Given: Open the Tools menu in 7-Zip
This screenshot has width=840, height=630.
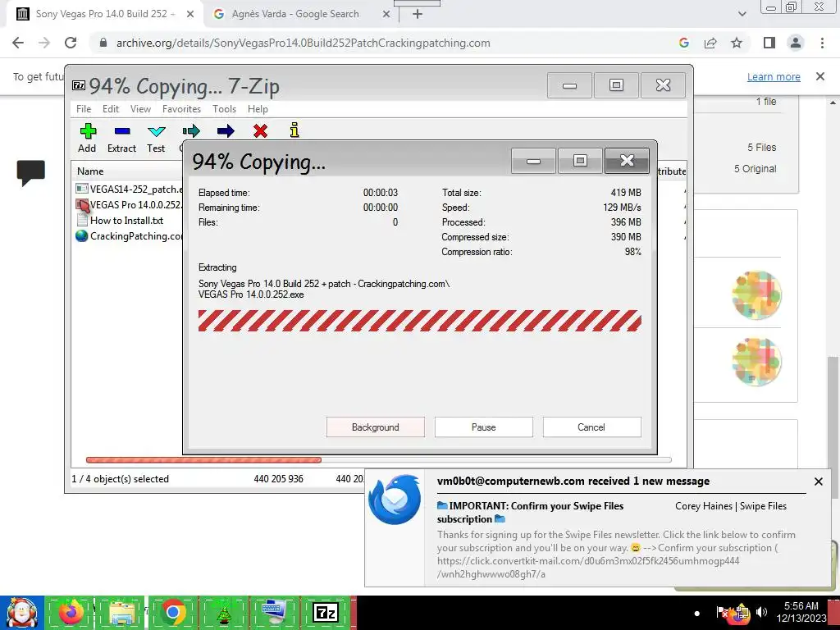Looking at the screenshot, I should tap(224, 109).
